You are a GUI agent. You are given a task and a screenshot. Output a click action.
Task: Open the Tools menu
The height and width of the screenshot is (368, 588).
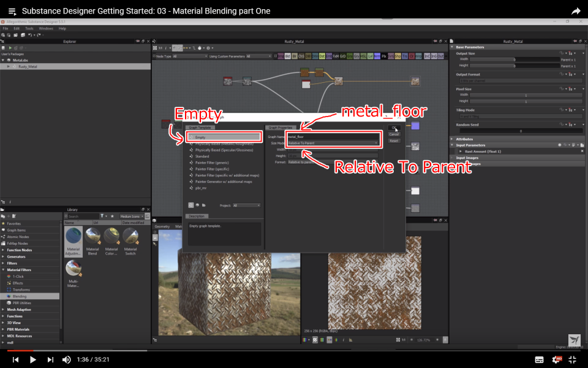pos(29,29)
